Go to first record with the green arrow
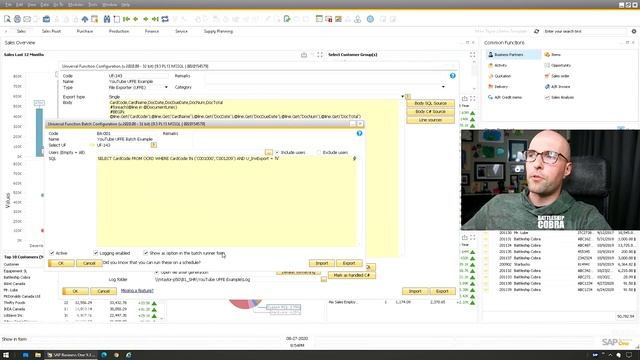Screen dimensions: 640x360 (127, 19)
